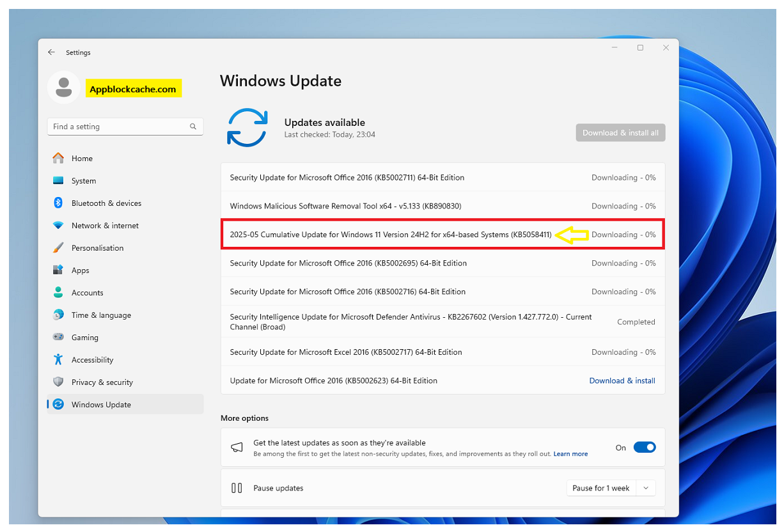Click the Bluetooth & devices icon
The image size is (784, 532).
58,203
